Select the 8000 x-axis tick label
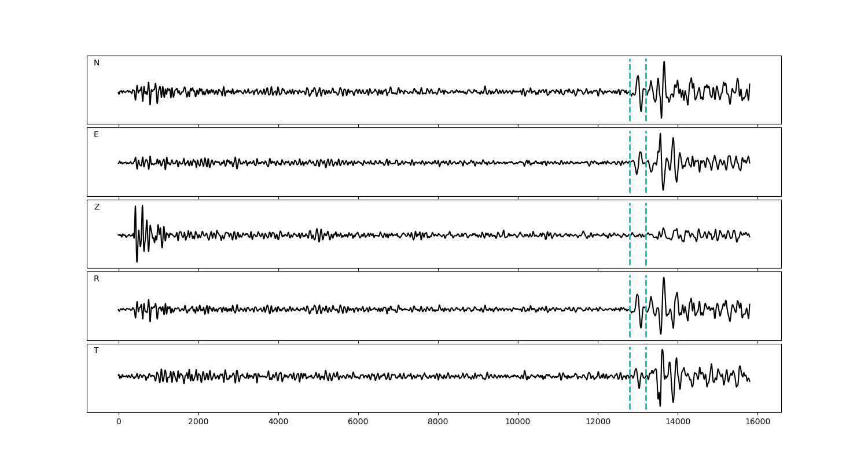This screenshot has width=868, height=463. pyautogui.click(x=438, y=422)
